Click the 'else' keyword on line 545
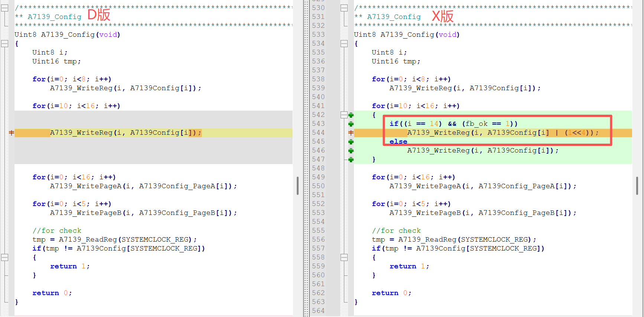The width and height of the screenshot is (644, 317). pyautogui.click(x=398, y=142)
